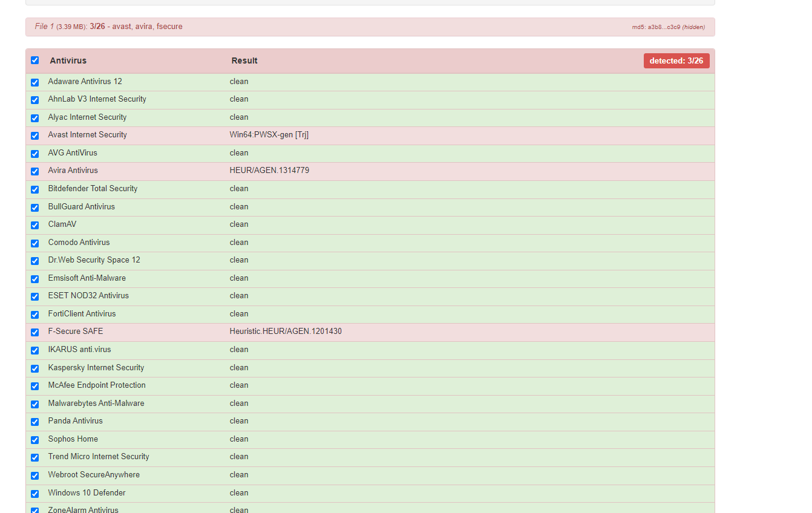This screenshot has height=513, width=812.
Task: Click the 'ESET NOD32 Antivirus' name
Action: (x=88, y=296)
